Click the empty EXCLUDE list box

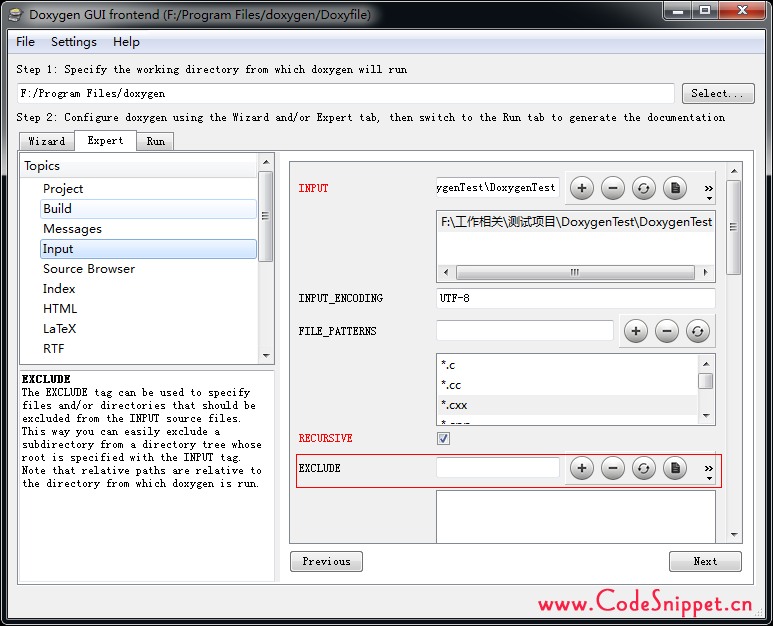point(576,517)
